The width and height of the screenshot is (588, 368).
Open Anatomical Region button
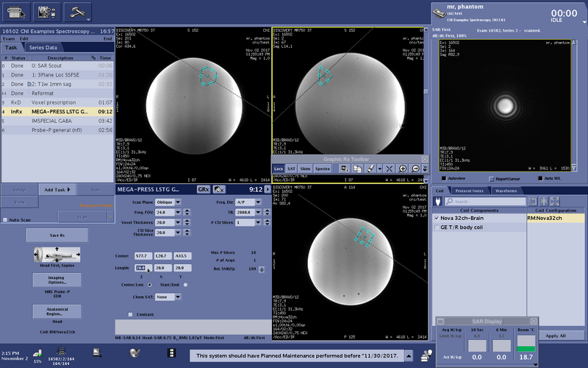[x=57, y=311]
